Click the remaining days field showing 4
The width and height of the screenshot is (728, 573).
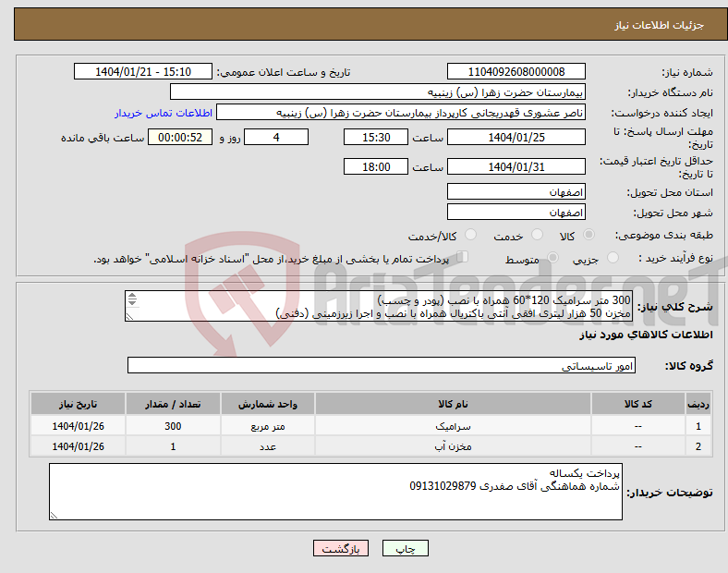276,138
